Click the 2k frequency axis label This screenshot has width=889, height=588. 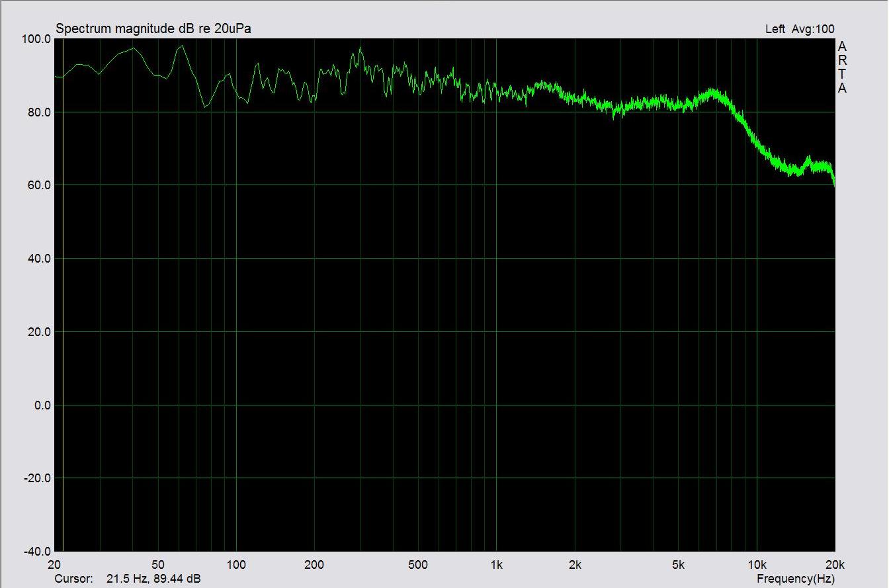point(575,565)
